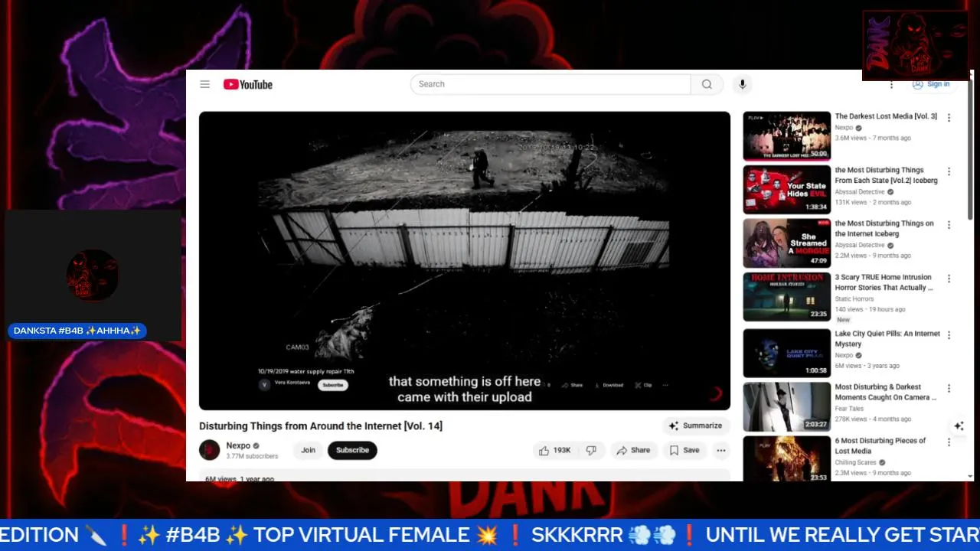Screen dimensions: 980x551
Task: Click title 'Lake City Quiet Pills: An Internet Mystery'
Action: 887,339
